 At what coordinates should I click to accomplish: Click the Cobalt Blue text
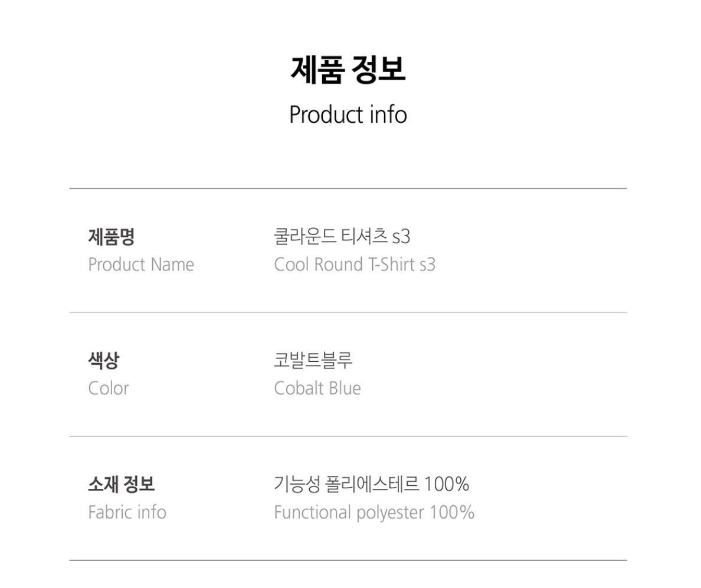(x=317, y=388)
